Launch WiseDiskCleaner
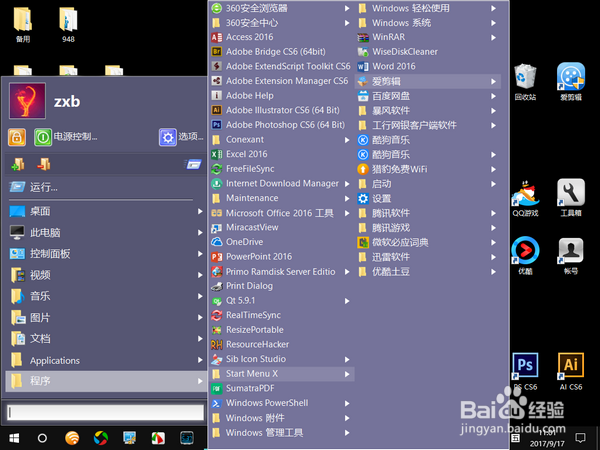This screenshot has width=600, height=450. click(428, 52)
